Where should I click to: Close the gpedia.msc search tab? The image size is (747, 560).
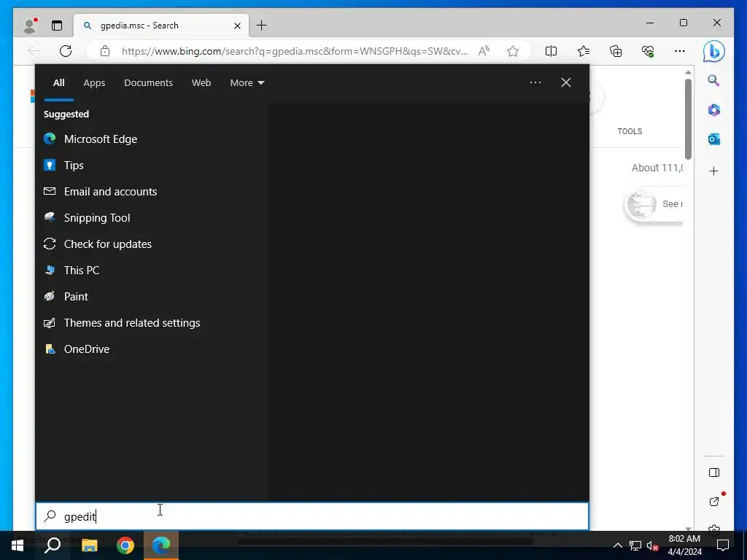237,26
